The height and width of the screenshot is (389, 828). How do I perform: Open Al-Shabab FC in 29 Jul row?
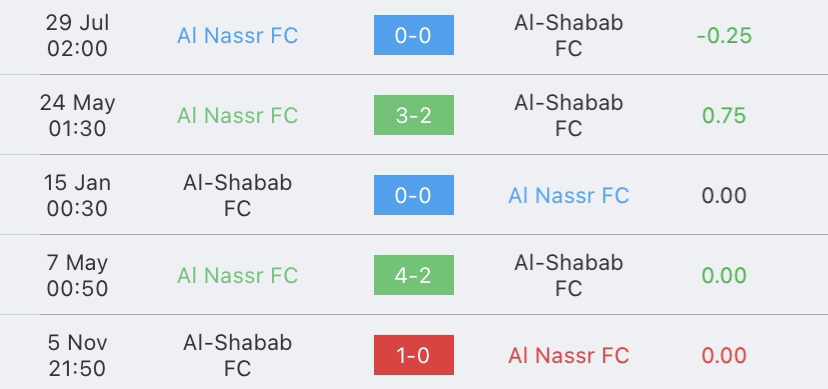coord(569,35)
